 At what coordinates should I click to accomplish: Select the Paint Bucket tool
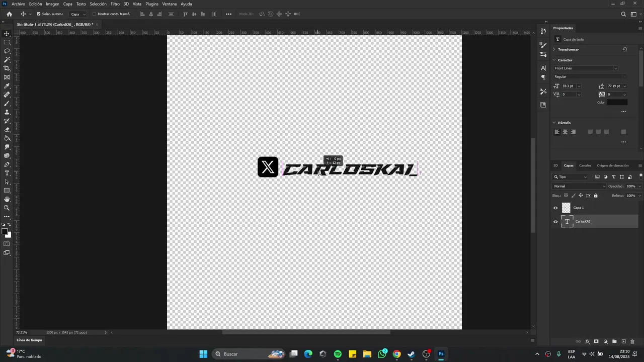(x=7, y=138)
